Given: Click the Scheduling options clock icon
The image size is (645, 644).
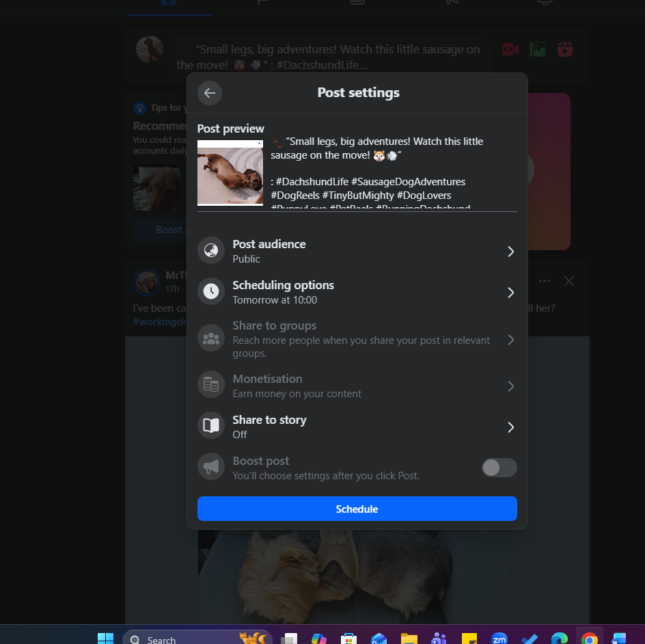Looking at the screenshot, I should [x=211, y=291].
